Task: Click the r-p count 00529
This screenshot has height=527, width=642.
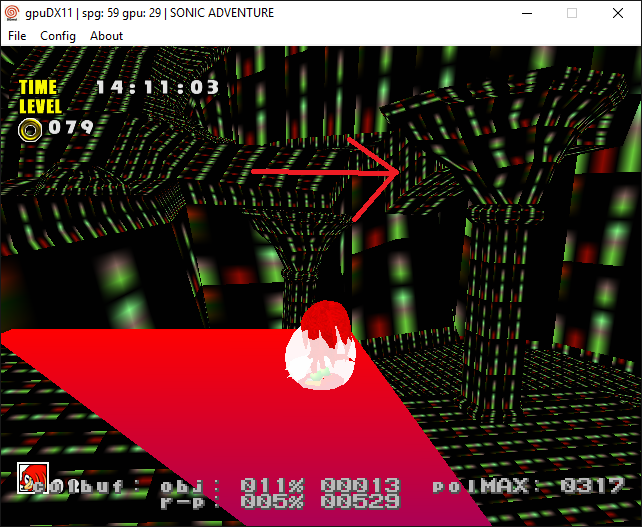Action: pyautogui.click(x=360, y=501)
